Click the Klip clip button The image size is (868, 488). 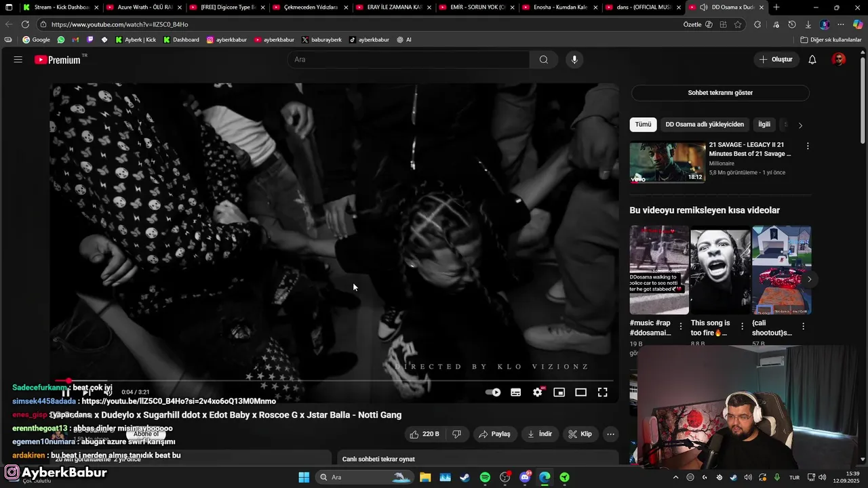580,434
